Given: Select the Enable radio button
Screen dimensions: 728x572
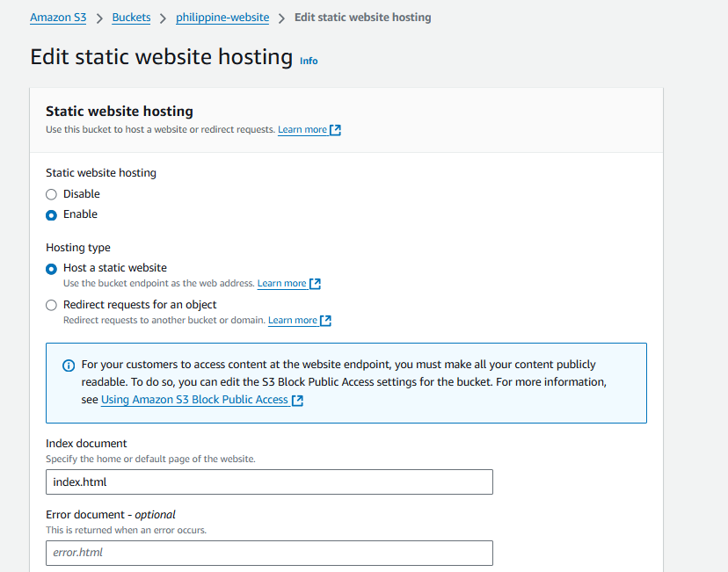Looking at the screenshot, I should 51,214.
